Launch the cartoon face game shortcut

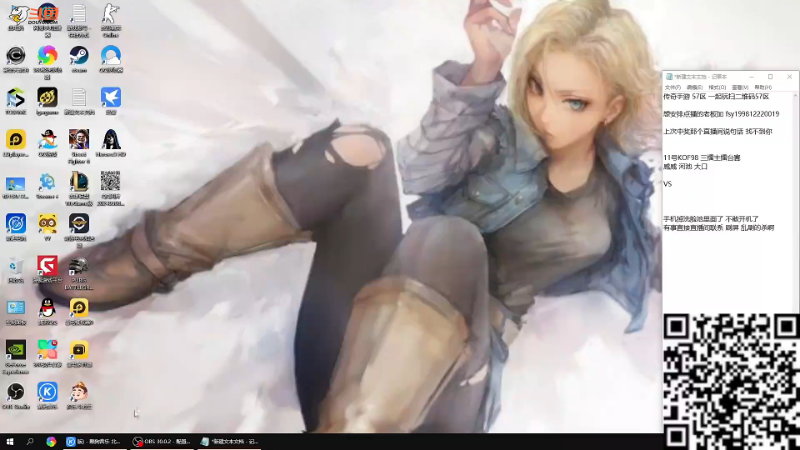(79, 392)
